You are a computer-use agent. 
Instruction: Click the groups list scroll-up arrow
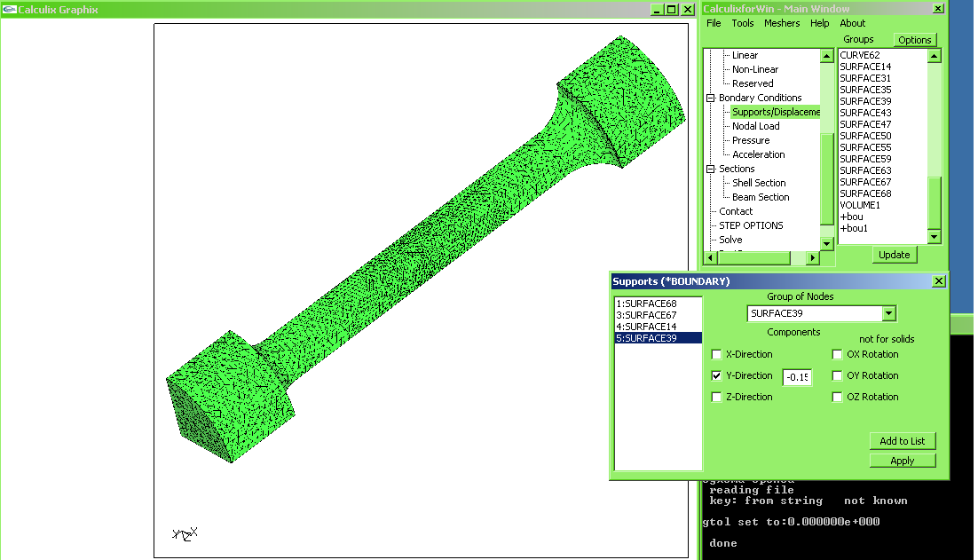[x=934, y=55]
